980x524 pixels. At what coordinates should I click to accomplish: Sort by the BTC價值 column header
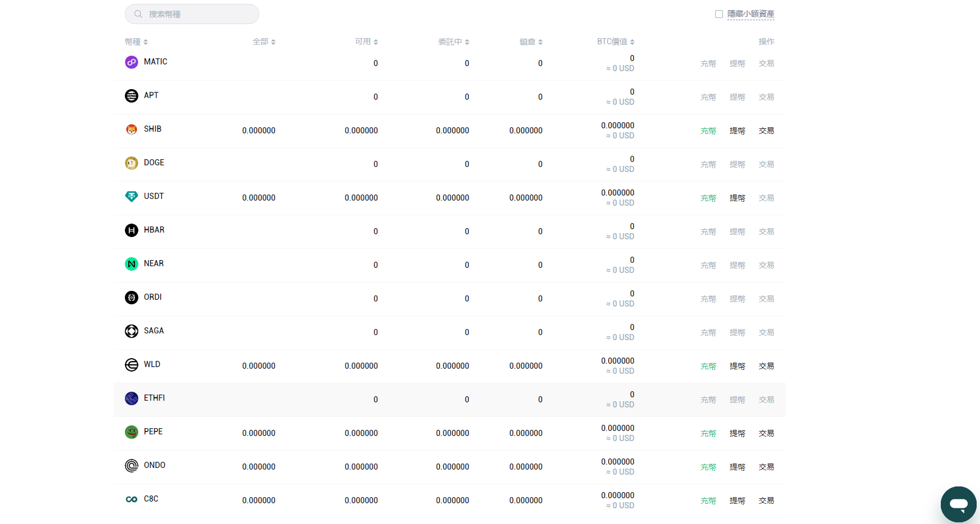(x=615, y=42)
